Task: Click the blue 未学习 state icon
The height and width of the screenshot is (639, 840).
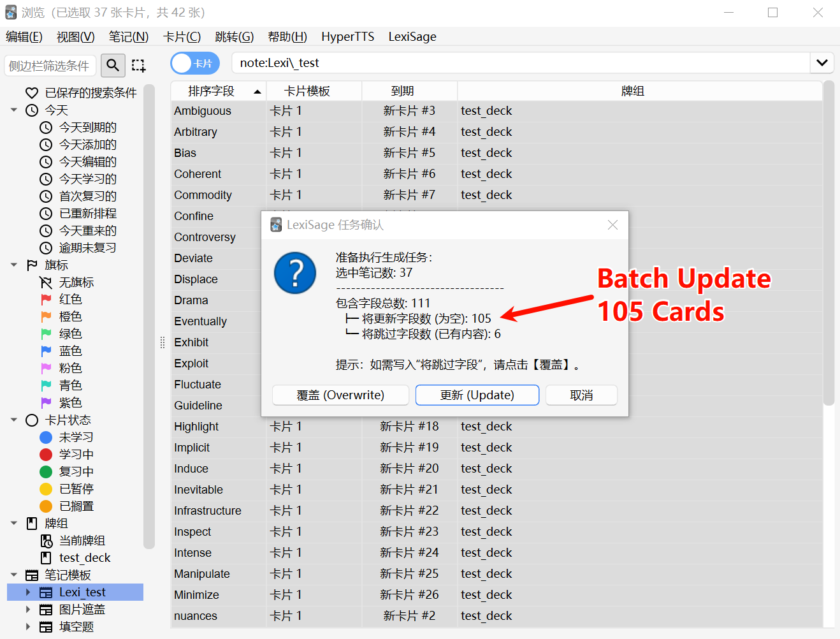Action: click(46, 437)
